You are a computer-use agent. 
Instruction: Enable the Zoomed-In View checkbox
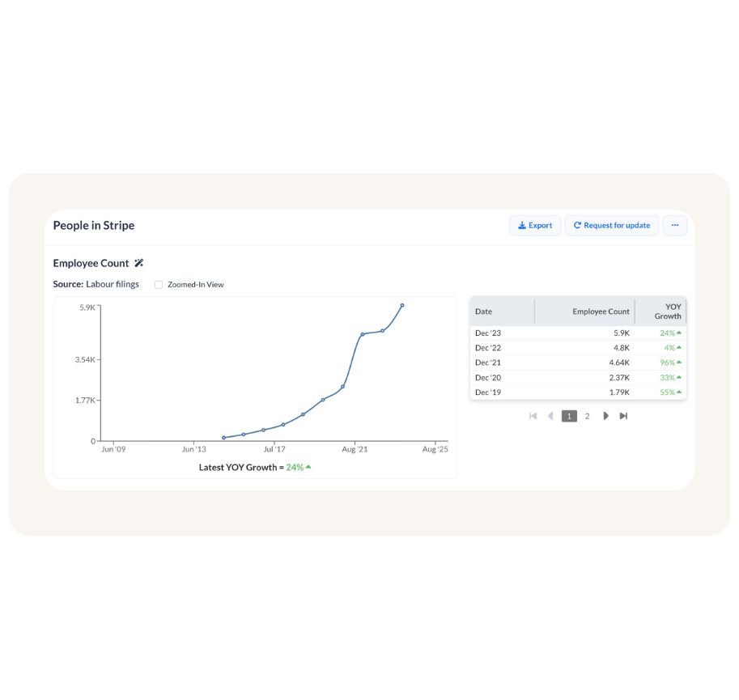(x=159, y=285)
